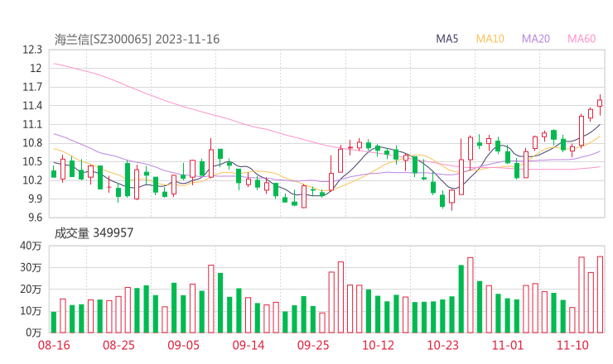This screenshot has width=613, height=364.
Task: Click the 0万 volume axis label
Action: point(33,333)
